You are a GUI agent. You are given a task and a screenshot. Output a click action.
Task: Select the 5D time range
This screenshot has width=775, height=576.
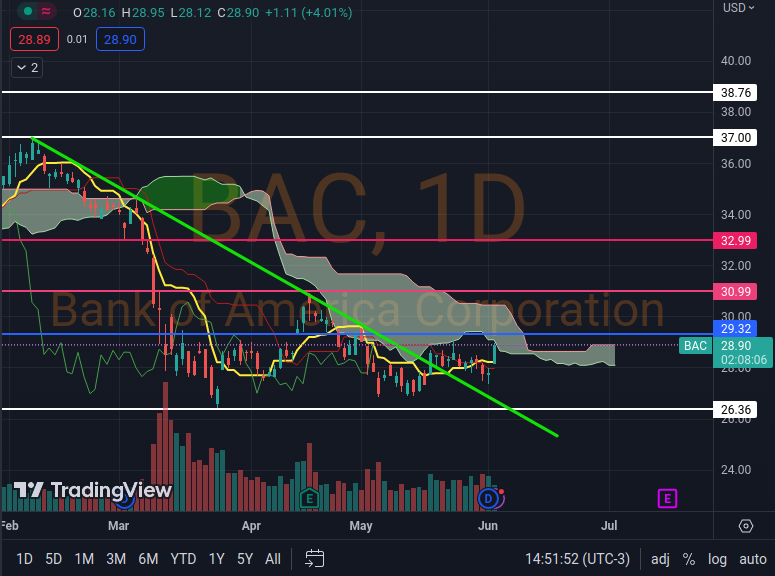click(53, 559)
